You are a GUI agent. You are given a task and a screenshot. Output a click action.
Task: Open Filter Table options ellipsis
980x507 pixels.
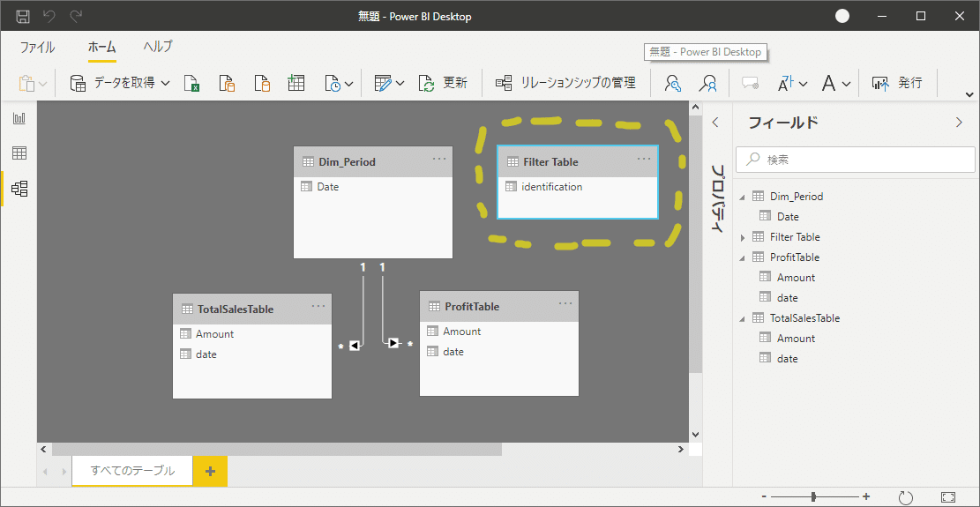(644, 160)
